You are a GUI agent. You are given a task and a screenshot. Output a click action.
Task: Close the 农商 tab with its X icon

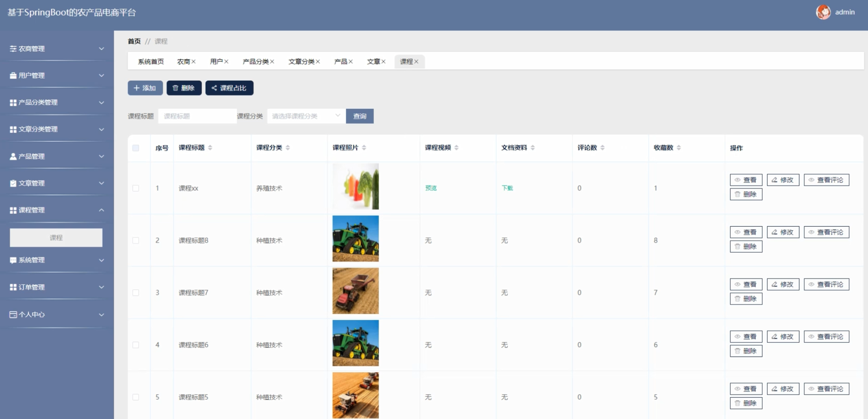[x=194, y=62]
